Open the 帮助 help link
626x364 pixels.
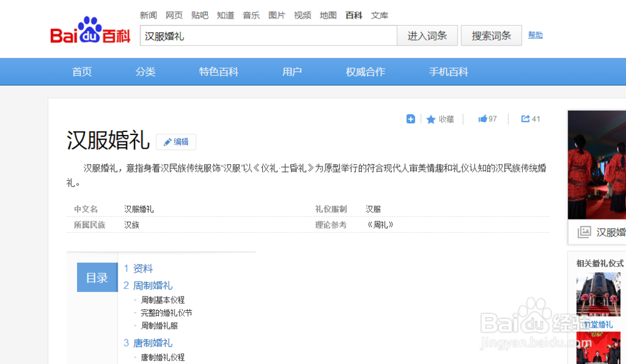pos(535,35)
